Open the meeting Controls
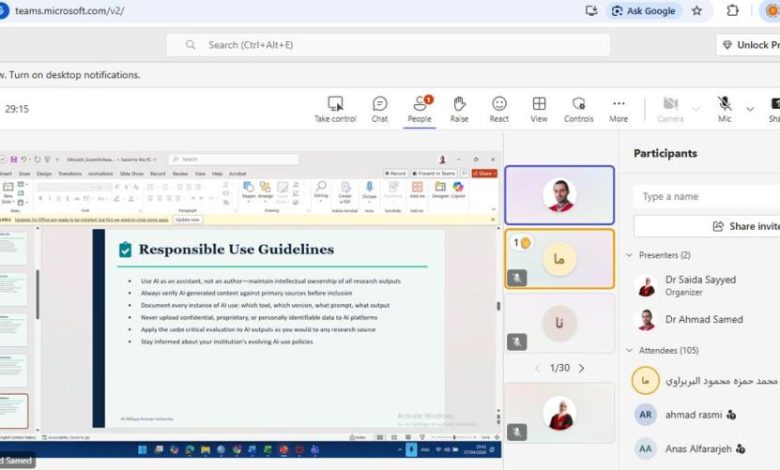 (x=578, y=105)
